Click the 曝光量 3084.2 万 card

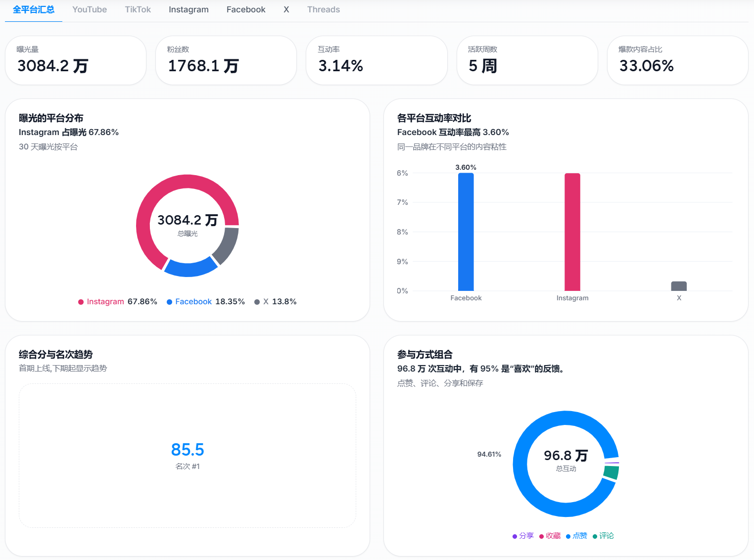pyautogui.click(x=76, y=60)
